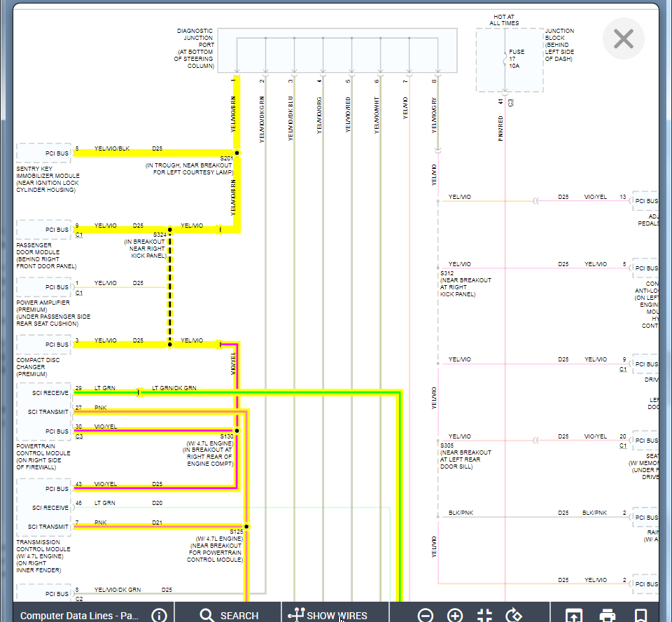This screenshot has width=672, height=622.
Task: Select the Junction Block location label
Action: coord(559,45)
